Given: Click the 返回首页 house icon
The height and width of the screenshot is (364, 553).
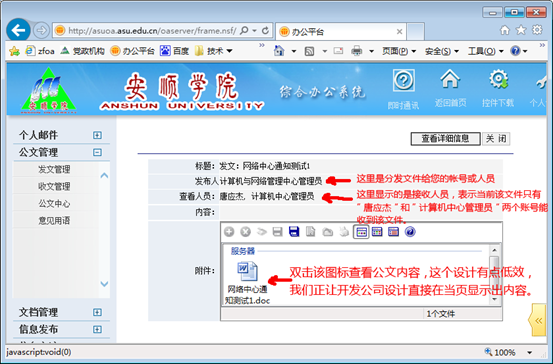Looking at the screenshot, I should click(x=450, y=79).
